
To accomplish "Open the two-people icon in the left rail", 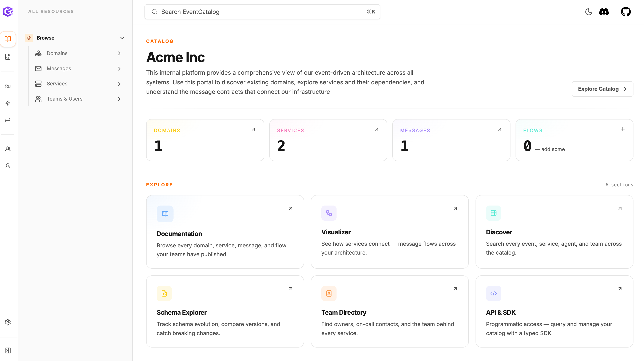I will (8, 149).
